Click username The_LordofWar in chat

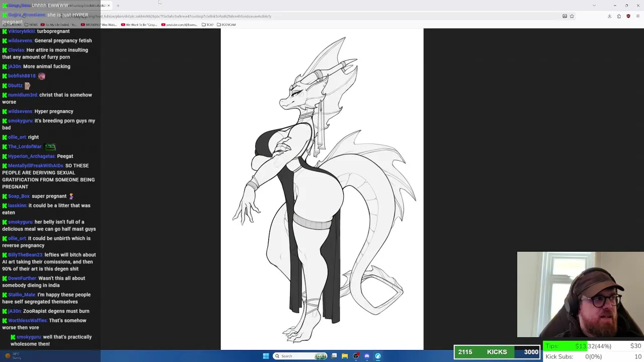tap(25, 146)
